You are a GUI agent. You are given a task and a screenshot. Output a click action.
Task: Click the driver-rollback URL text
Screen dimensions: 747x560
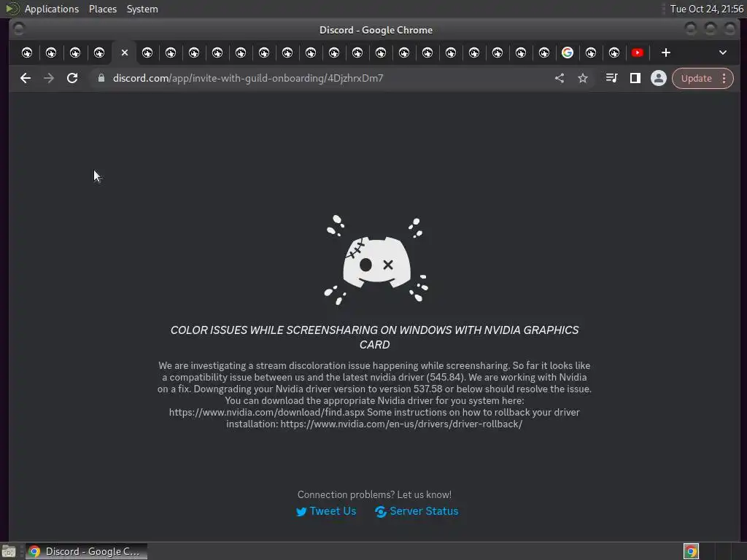pyautogui.click(x=401, y=424)
